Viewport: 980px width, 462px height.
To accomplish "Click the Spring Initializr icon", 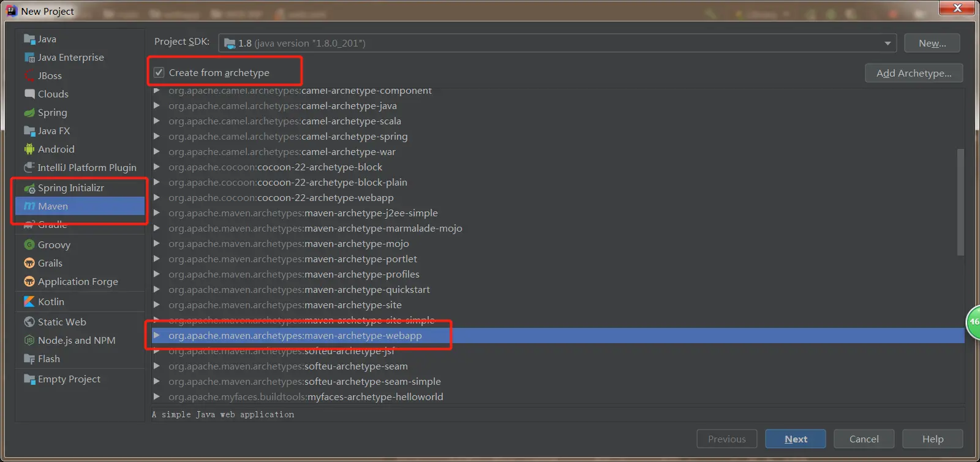I will tap(29, 188).
